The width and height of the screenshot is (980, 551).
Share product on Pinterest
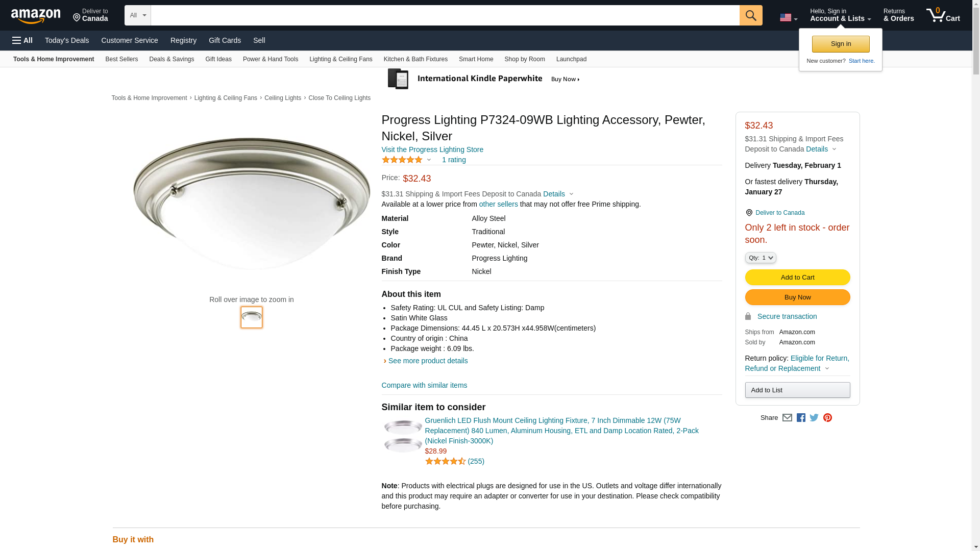coord(827,418)
